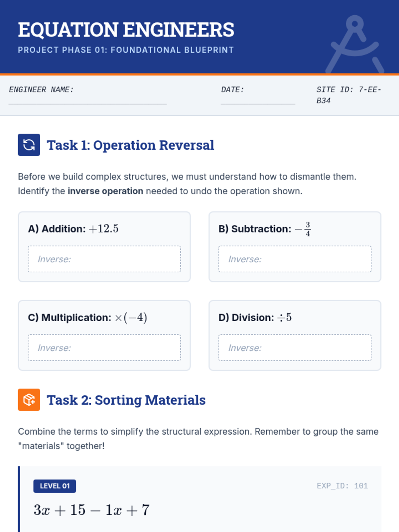
Task: Focus the Inverse box under Addition +12.5
Action: [x=104, y=259]
